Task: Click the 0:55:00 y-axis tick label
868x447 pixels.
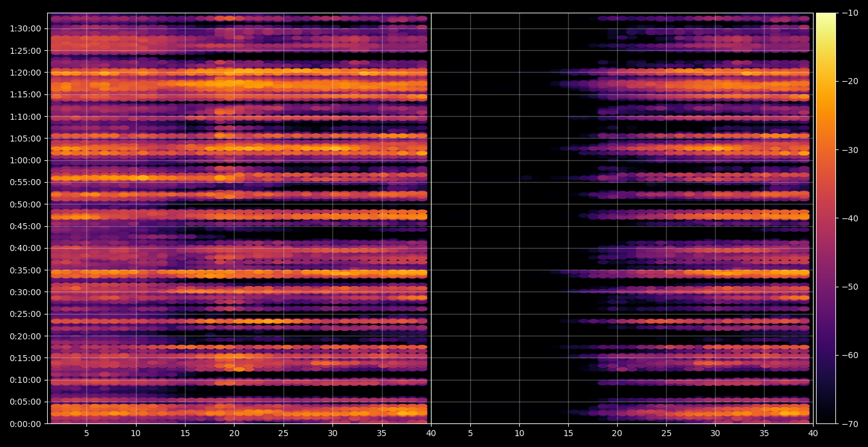Action: (x=25, y=182)
